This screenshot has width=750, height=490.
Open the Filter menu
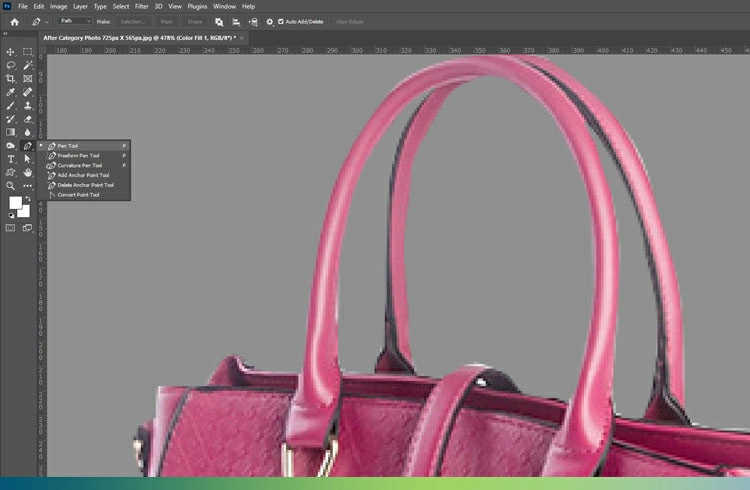pyautogui.click(x=142, y=7)
